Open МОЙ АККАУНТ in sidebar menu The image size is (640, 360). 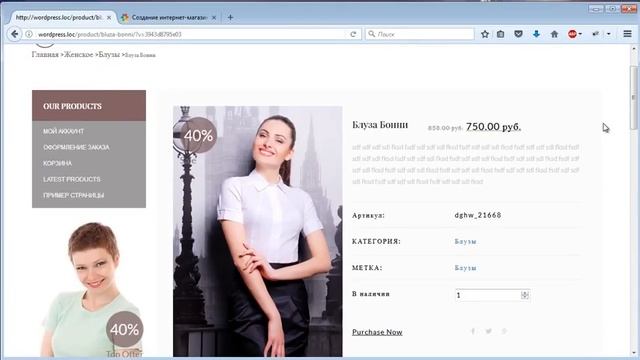tap(63, 131)
